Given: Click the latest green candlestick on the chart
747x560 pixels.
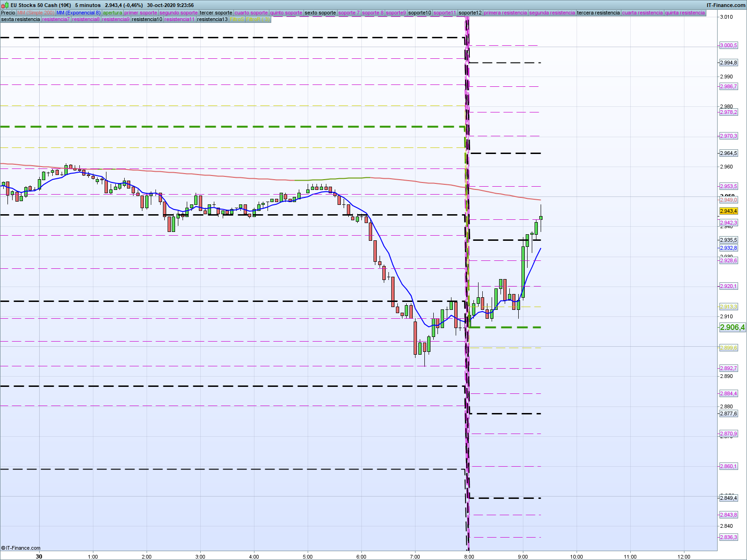Looking at the screenshot, I should click(541, 217).
